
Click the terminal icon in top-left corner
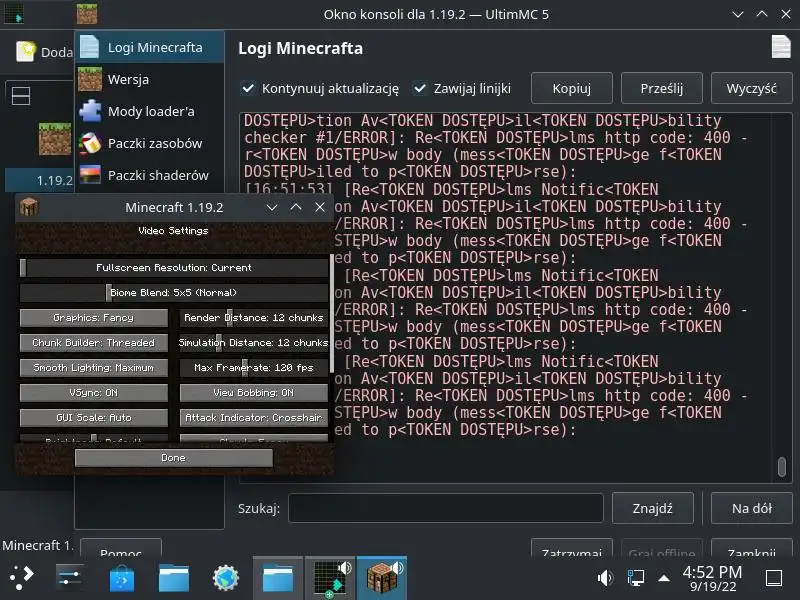click(x=14, y=14)
